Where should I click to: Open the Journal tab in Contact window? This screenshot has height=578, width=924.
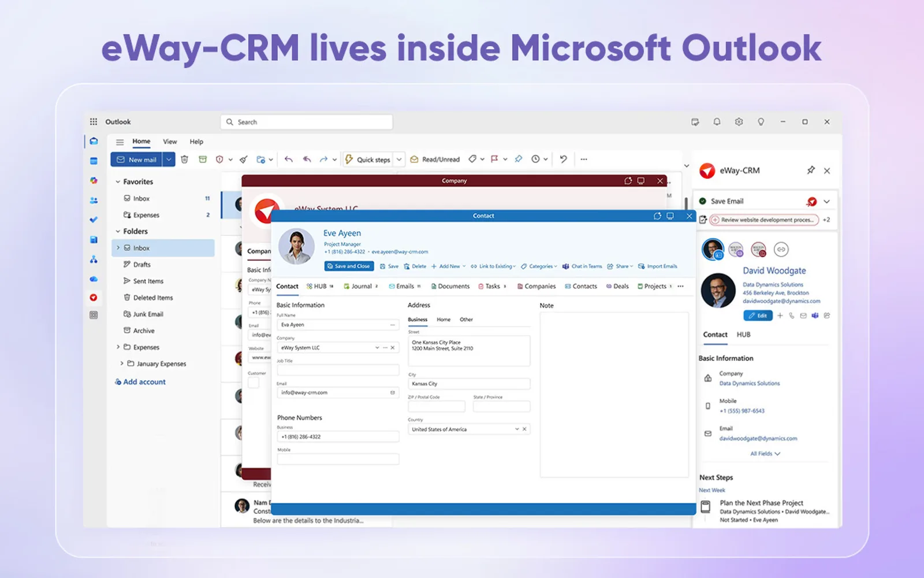360,286
